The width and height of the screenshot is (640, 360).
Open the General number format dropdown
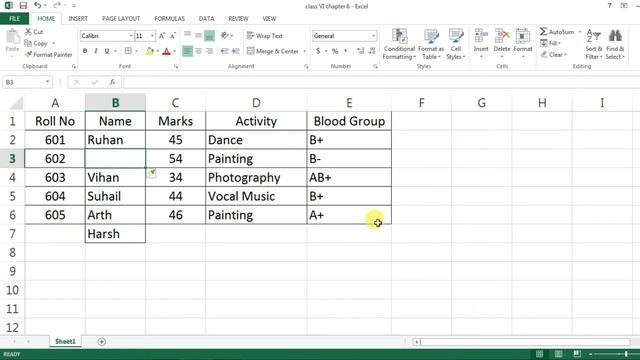tap(373, 36)
